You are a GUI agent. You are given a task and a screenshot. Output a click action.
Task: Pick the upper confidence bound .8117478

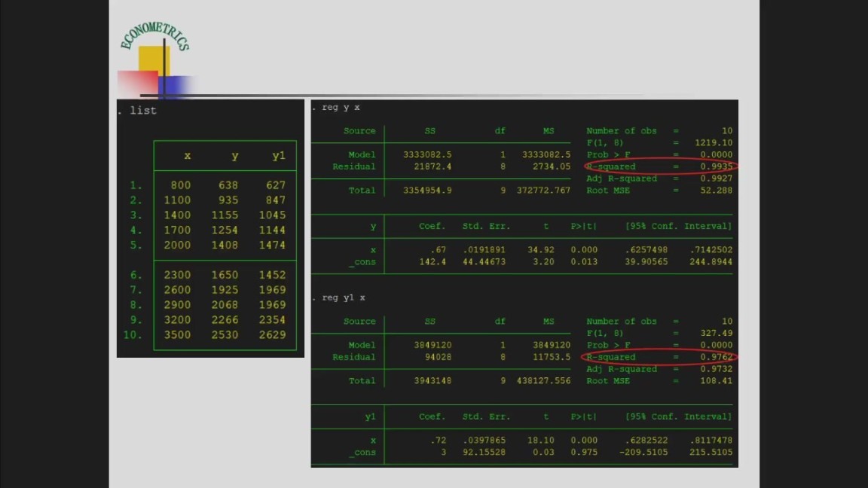pyautogui.click(x=711, y=441)
